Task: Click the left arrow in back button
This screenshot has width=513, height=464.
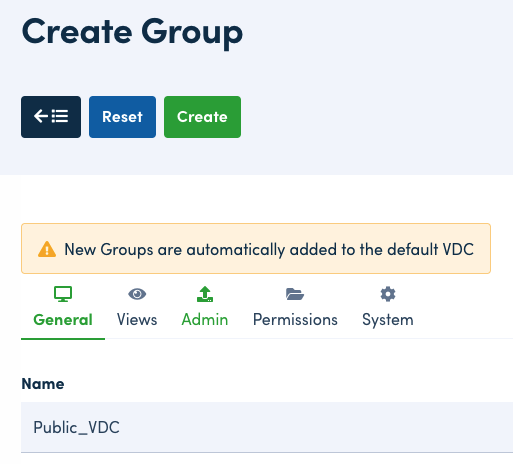Action: click(x=41, y=116)
